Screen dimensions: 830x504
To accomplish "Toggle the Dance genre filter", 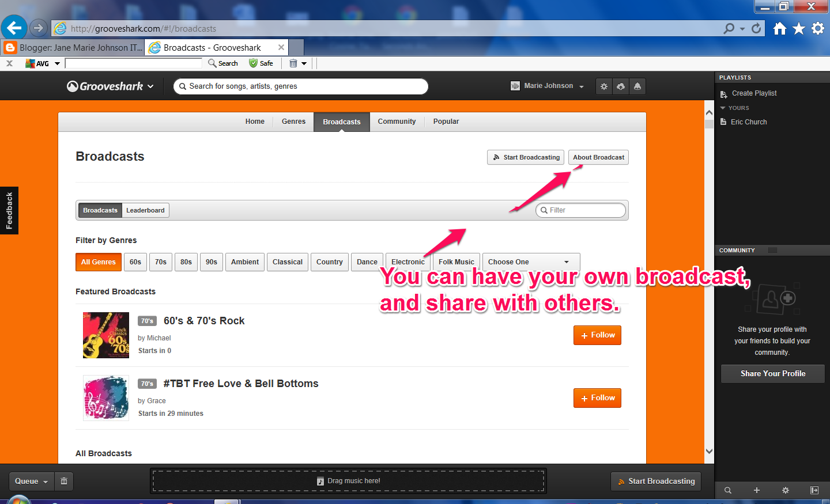I will (x=367, y=262).
